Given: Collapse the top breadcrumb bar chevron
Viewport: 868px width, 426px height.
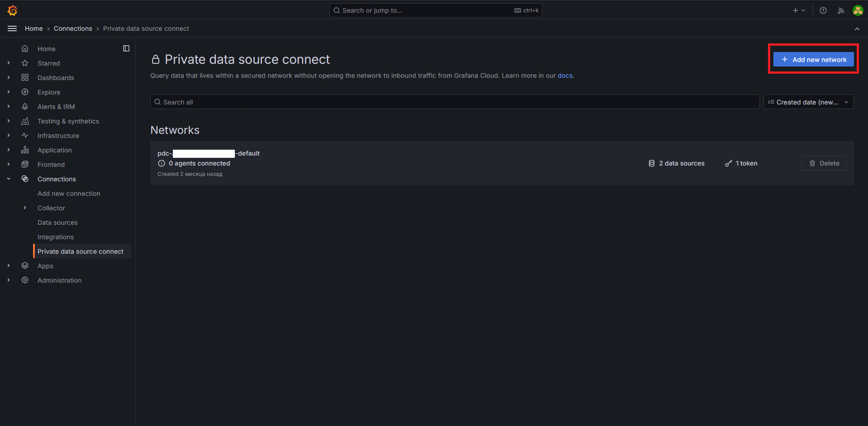Looking at the screenshot, I should pos(857,28).
